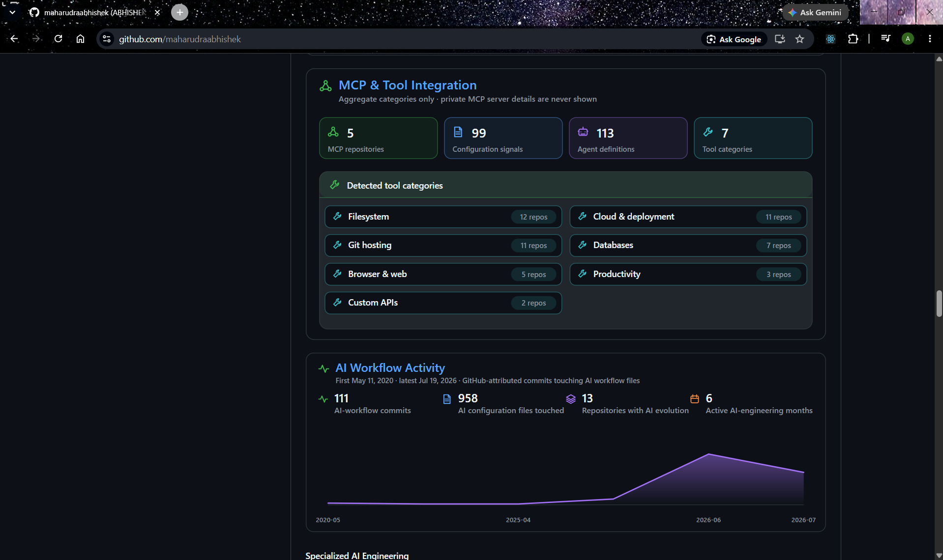943x560 pixels.
Task: Click the 3 repos badge for Productivity
Action: click(778, 274)
